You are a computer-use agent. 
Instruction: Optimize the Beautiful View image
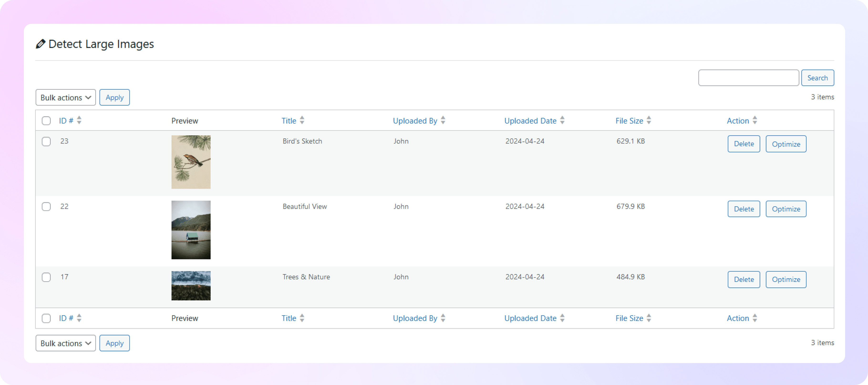786,209
